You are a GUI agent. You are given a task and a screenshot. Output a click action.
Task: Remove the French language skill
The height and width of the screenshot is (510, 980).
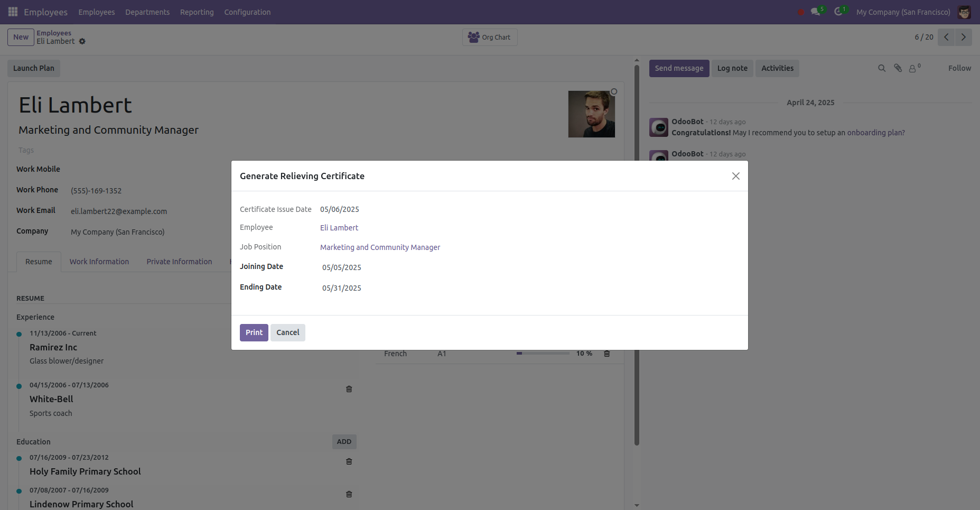[x=606, y=353]
